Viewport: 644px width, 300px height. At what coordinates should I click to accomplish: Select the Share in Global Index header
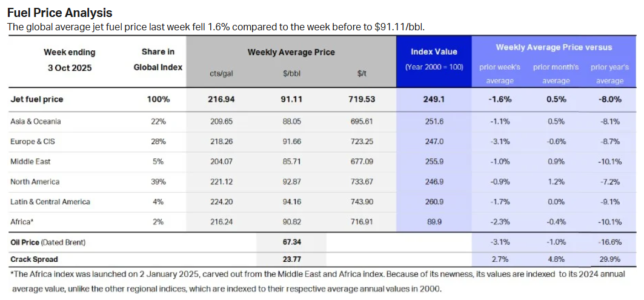click(158, 59)
